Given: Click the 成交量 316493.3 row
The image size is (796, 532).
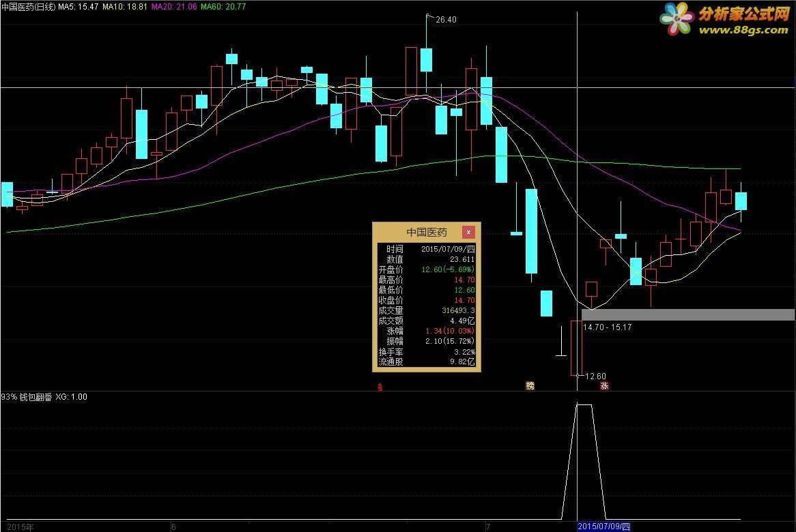Looking at the screenshot, I should [427, 310].
